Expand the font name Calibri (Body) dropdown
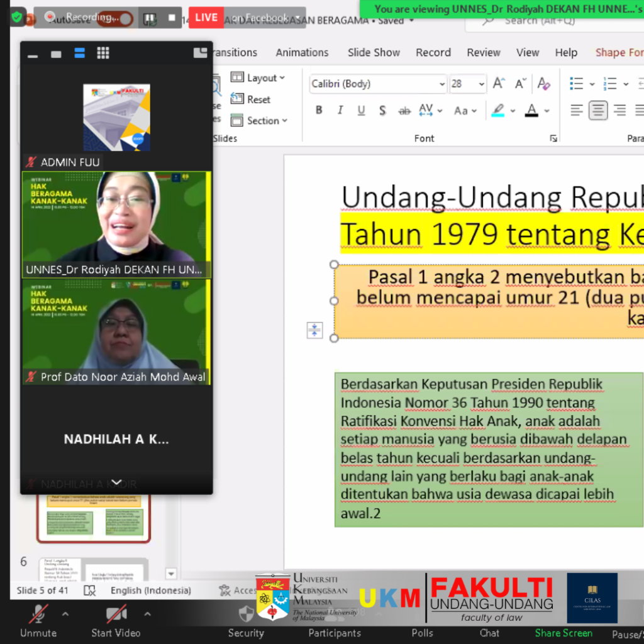The width and height of the screenshot is (644, 644). coord(442,84)
